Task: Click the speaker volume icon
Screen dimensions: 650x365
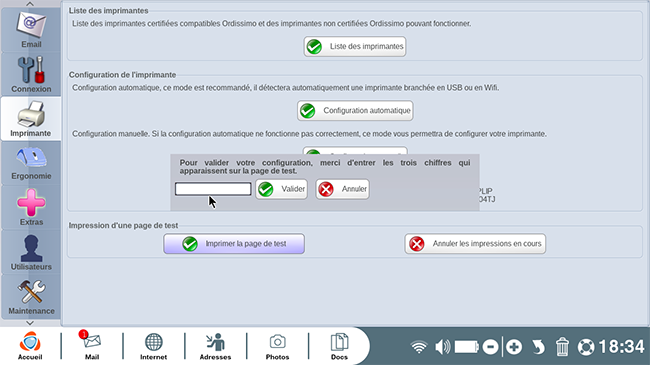Action: pos(443,347)
